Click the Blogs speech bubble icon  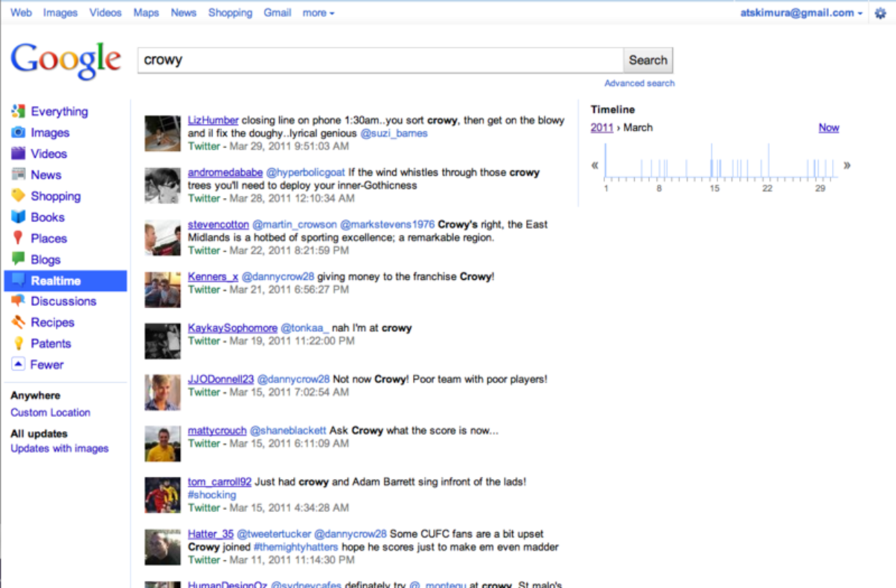tap(19, 259)
